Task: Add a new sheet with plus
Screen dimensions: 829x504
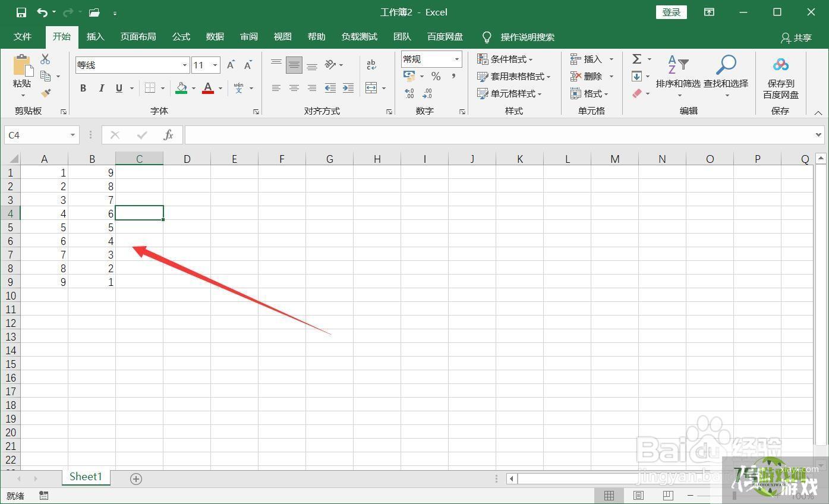Action: [x=136, y=478]
